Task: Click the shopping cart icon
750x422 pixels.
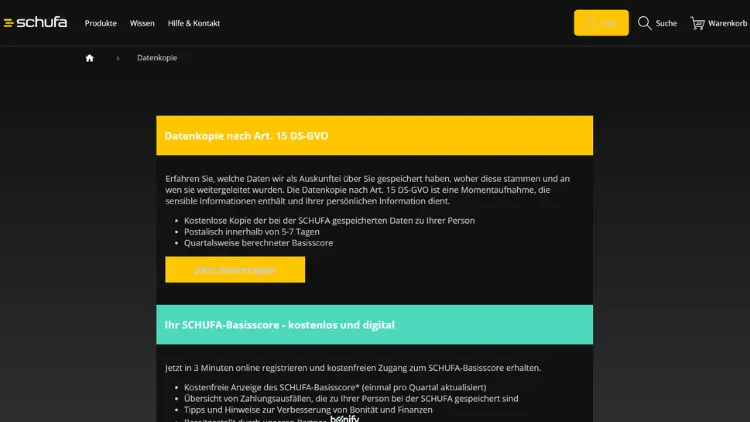Action: [697, 23]
